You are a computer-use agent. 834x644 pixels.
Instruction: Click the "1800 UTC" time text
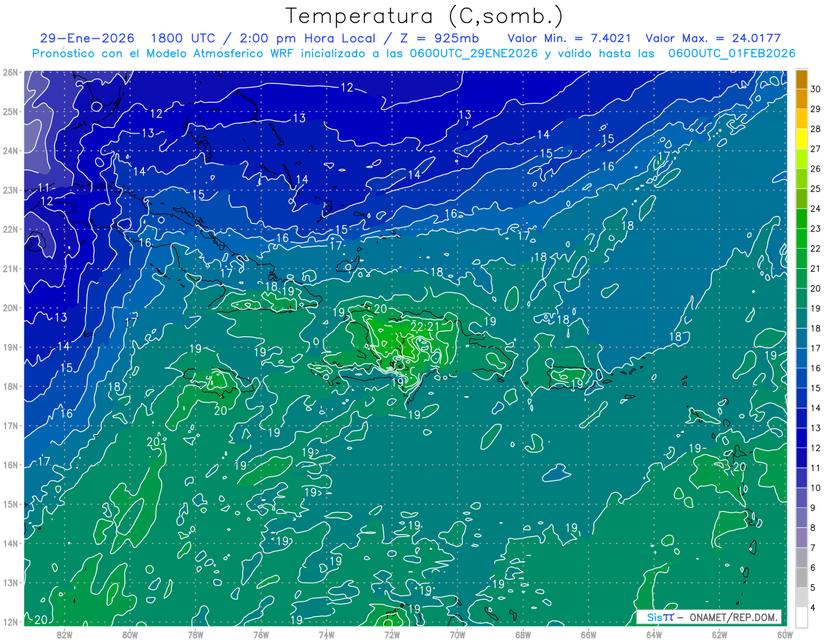(184, 38)
